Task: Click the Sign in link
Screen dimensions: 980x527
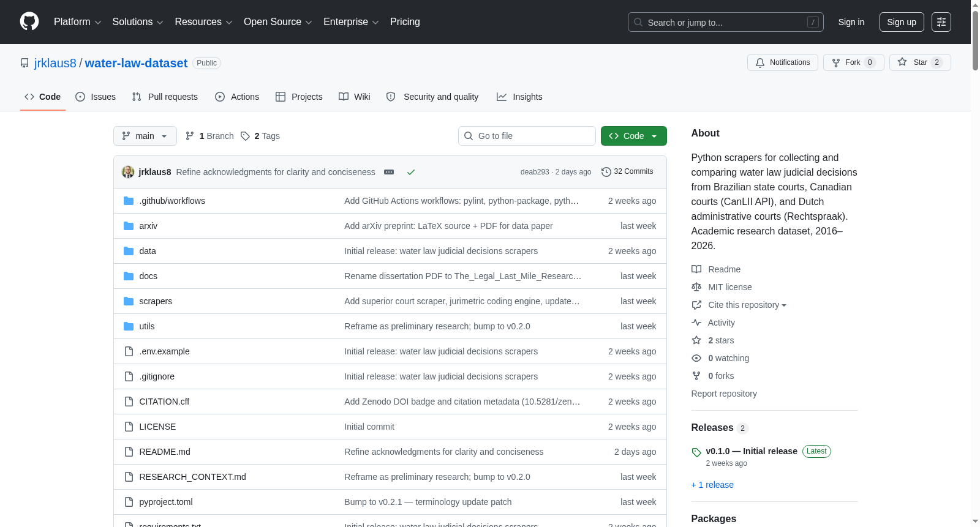Action: [x=851, y=22]
